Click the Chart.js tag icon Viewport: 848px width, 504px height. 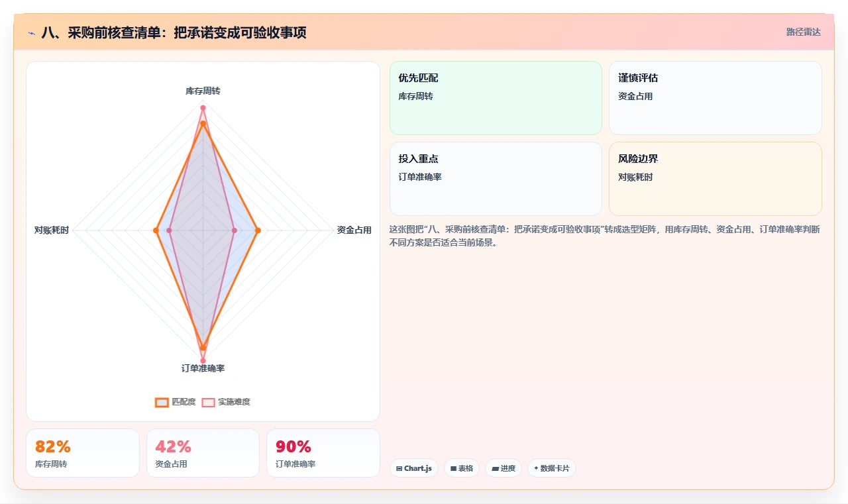tap(399, 468)
